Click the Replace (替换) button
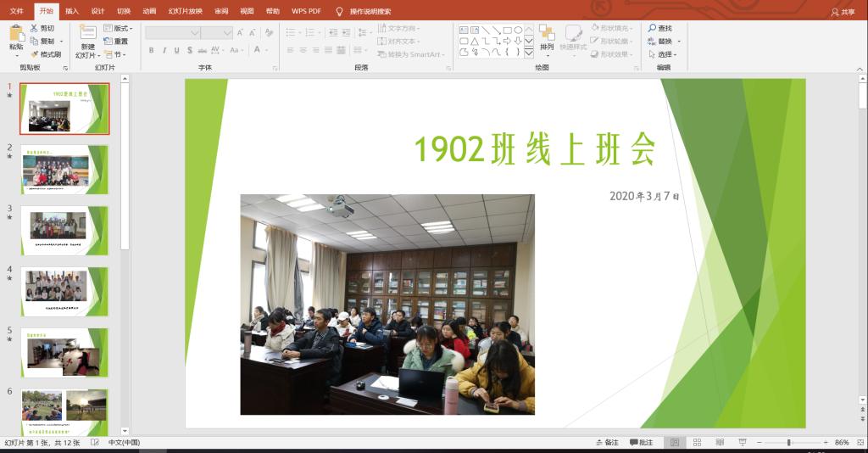The width and height of the screenshot is (868, 453). 664,41
